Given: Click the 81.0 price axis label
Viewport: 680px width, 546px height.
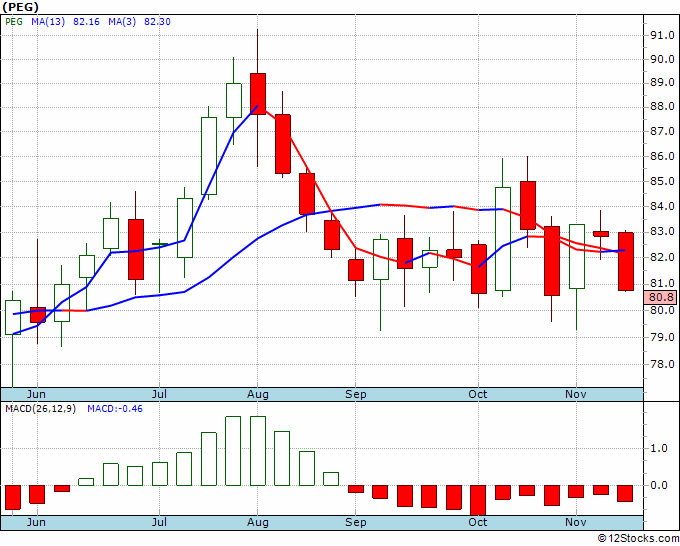Looking at the screenshot, I should tap(662, 283).
